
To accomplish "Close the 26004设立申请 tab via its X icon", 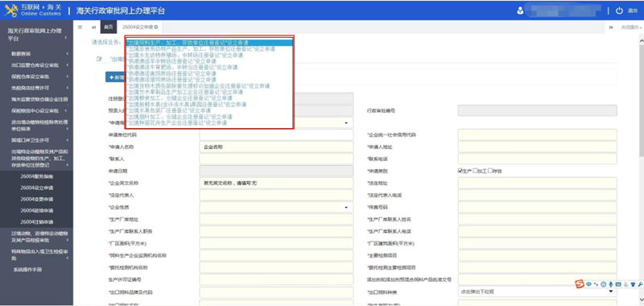I will click(x=156, y=27).
